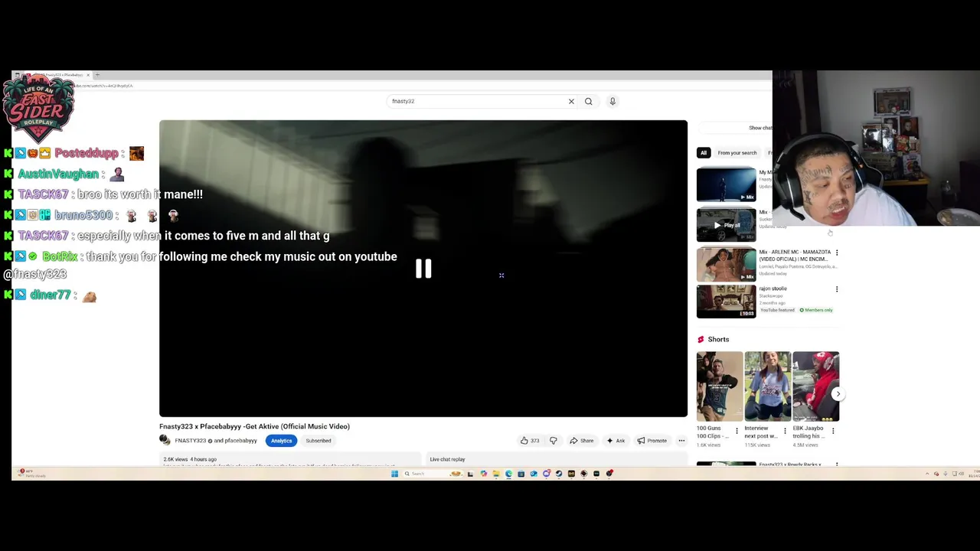Open Copilot from the taskbar
Screen dimensions: 980x551
tap(484, 474)
